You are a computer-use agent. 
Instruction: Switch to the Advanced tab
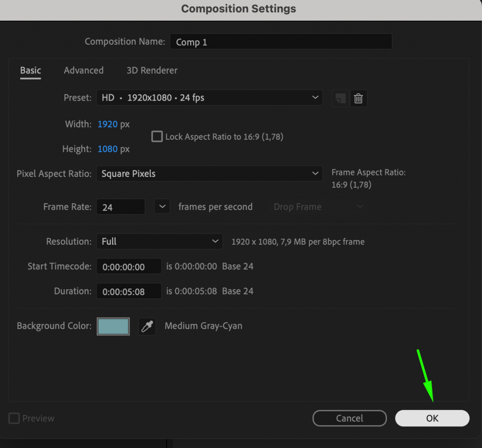84,71
